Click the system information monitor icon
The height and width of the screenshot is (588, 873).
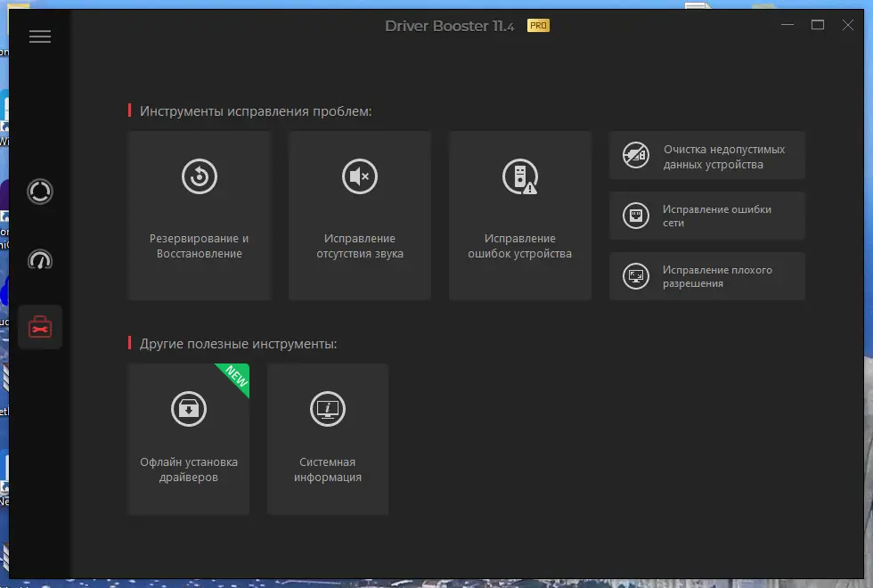coord(328,409)
